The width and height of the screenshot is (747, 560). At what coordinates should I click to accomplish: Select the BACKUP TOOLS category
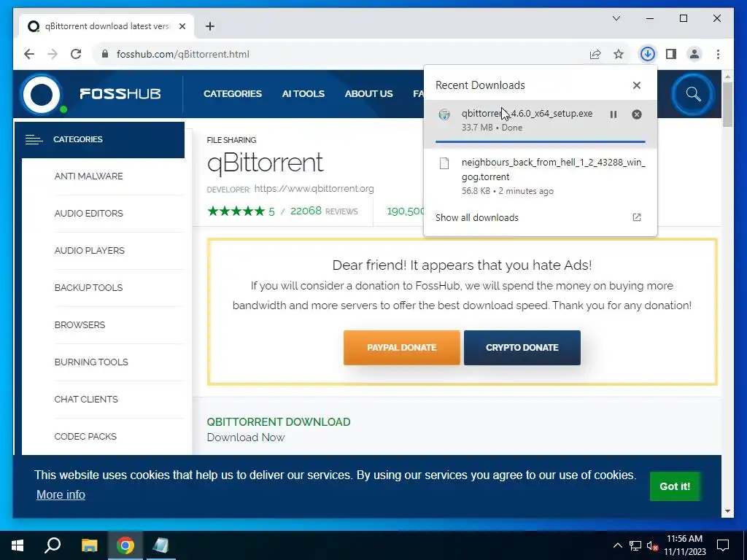88,287
